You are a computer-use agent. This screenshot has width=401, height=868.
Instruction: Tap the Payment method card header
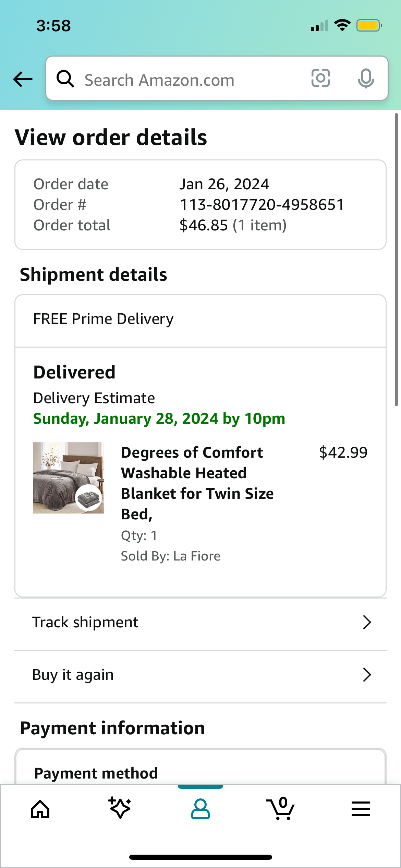[x=96, y=773]
